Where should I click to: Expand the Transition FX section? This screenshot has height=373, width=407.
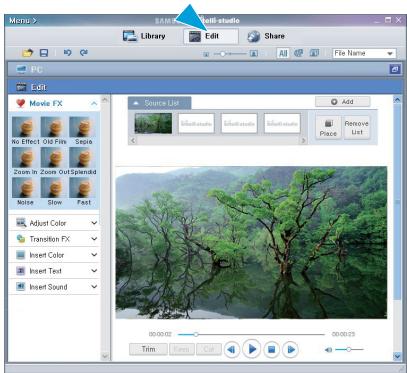[x=54, y=239]
